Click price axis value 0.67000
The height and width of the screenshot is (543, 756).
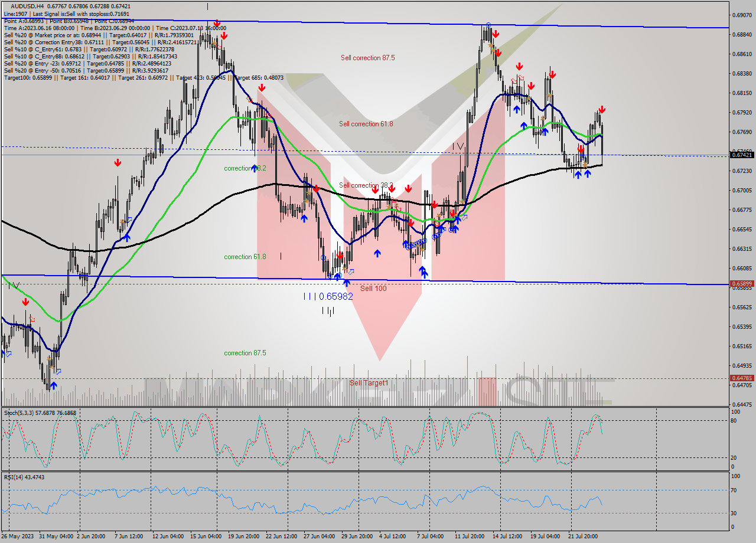coord(742,190)
